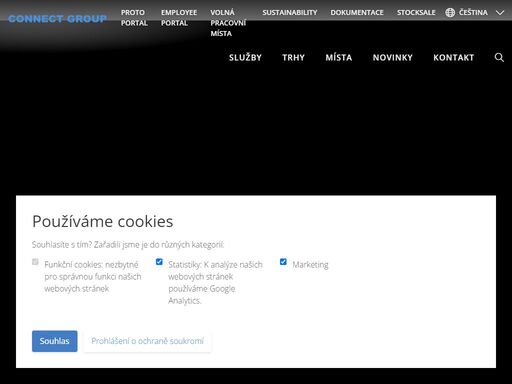The image size is (512, 384).
Task: Open the Novinky page
Action: point(393,58)
